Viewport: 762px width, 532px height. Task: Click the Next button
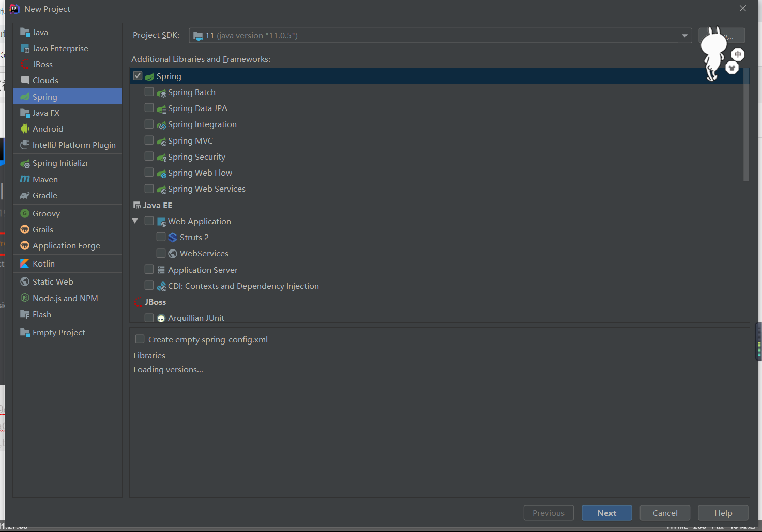(606, 513)
